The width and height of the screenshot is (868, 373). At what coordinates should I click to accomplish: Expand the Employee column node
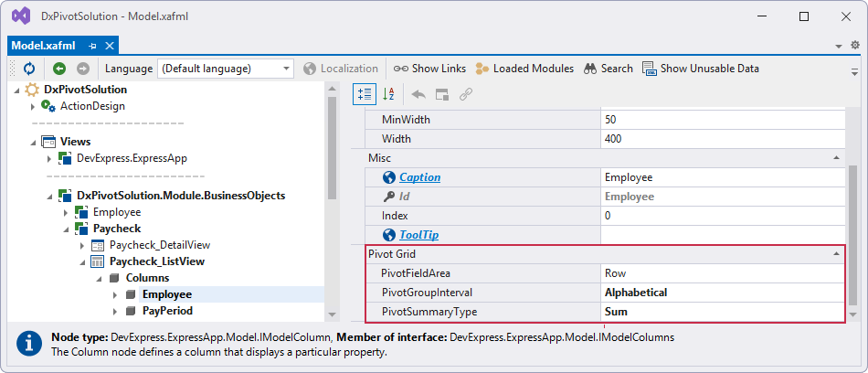pyautogui.click(x=115, y=294)
